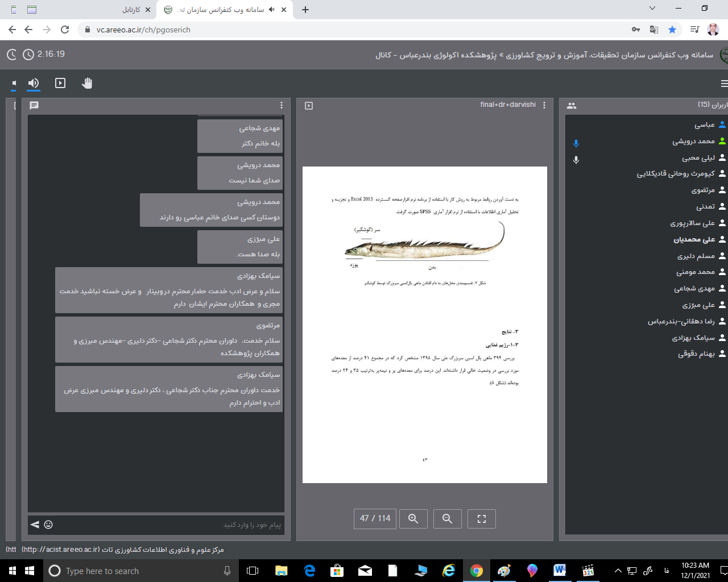
Task: Open the emoji picker in chat
Action: coord(48,525)
